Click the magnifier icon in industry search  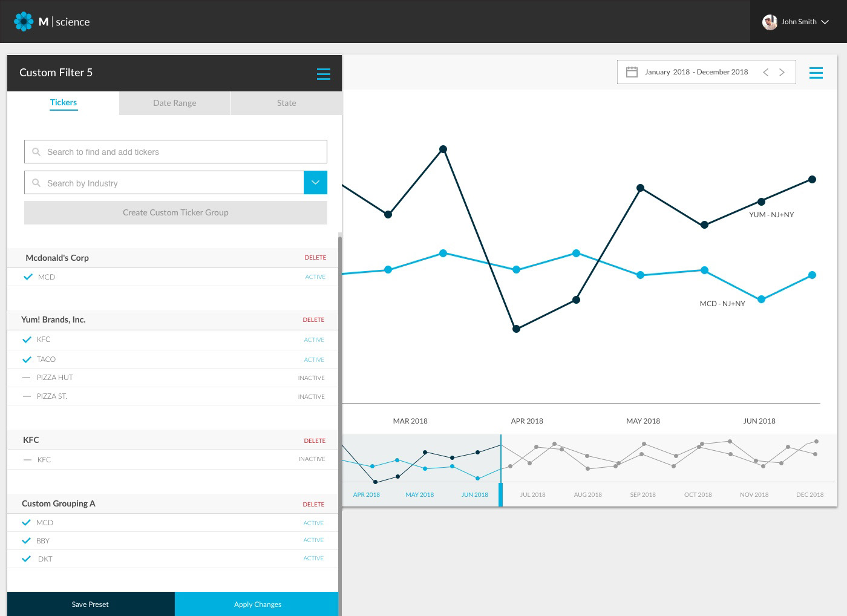(36, 183)
